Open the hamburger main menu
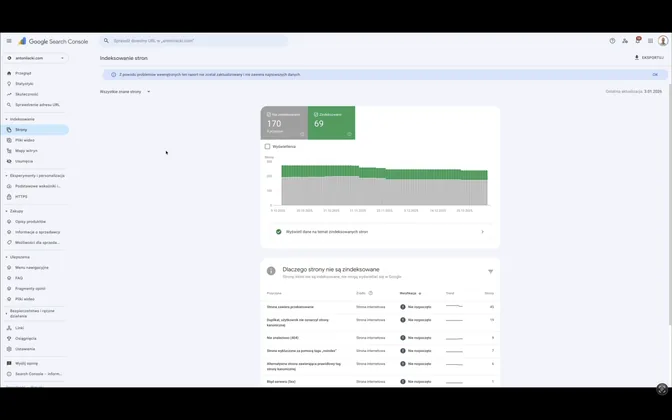The height and width of the screenshot is (420, 672). point(9,41)
